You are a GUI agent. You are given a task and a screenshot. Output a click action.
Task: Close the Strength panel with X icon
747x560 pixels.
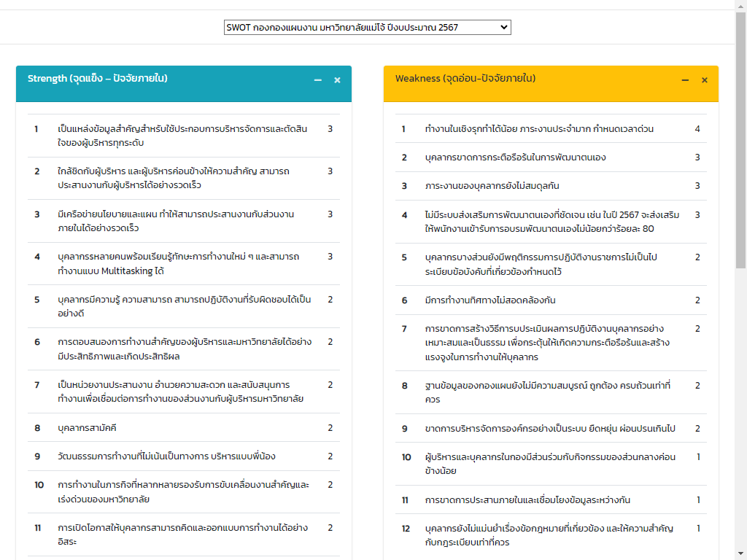337,80
